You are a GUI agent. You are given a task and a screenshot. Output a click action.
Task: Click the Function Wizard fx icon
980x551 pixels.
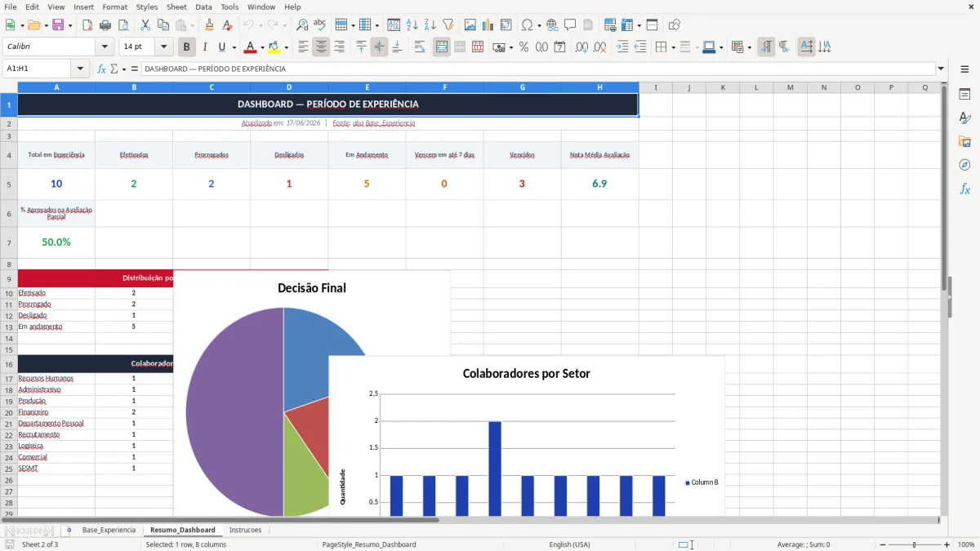click(101, 69)
